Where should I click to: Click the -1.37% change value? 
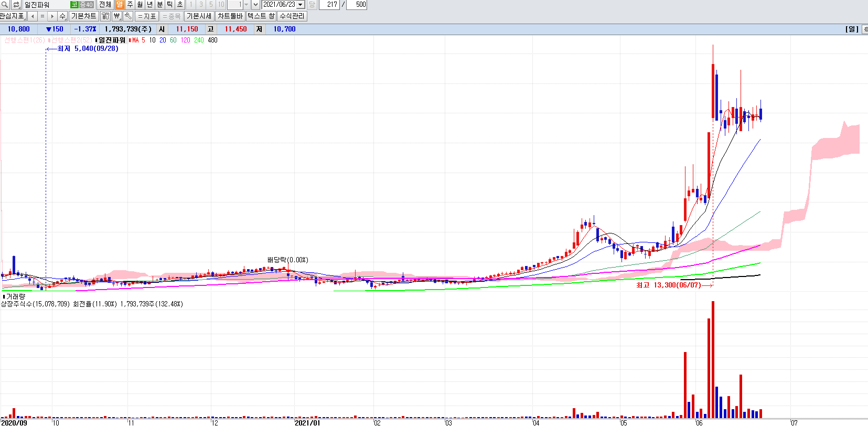[85, 29]
